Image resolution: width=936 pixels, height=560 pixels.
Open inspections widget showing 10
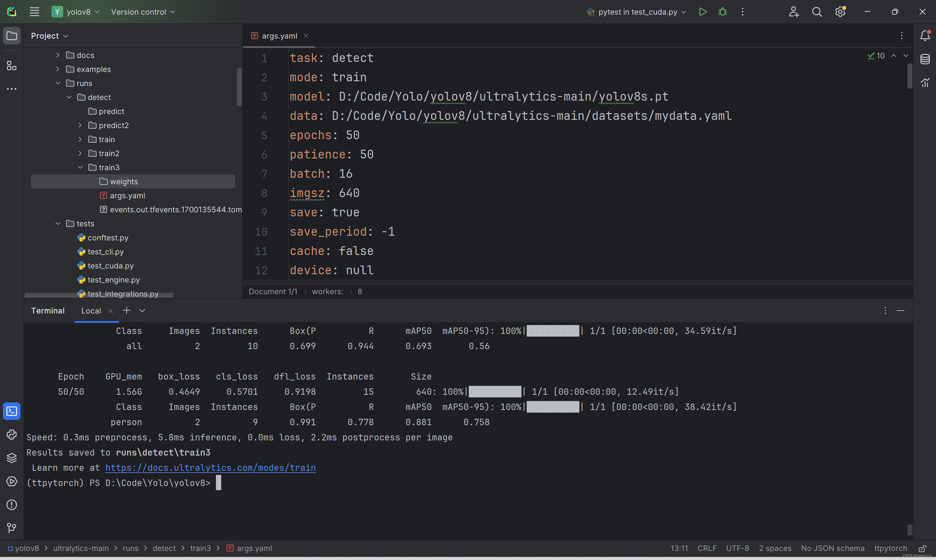876,56
